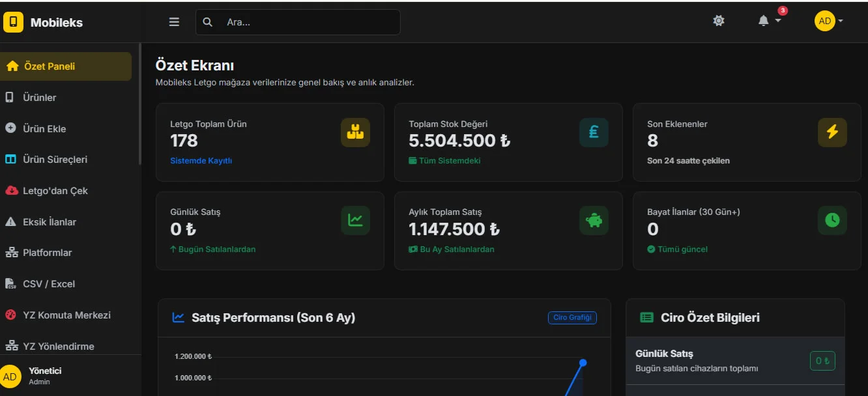Viewport: 868px width, 396px height.
Task: Click the columns icon beside Ürün Süreçleri
Action: pos(10,160)
